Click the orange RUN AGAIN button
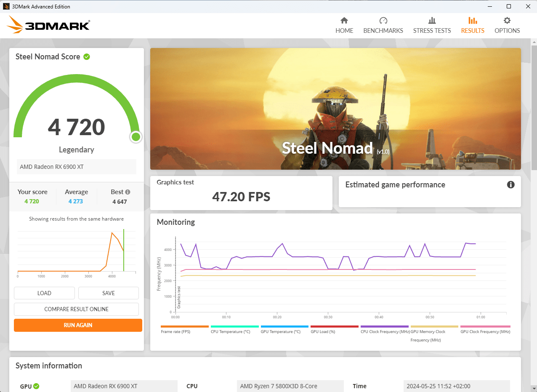The width and height of the screenshot is (537, 392). tap(78, 325)
